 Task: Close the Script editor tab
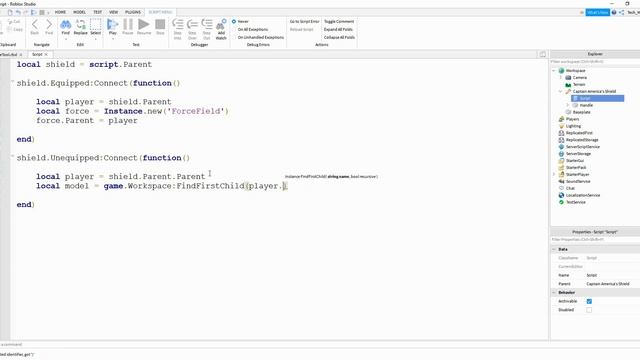click(46, 54)
